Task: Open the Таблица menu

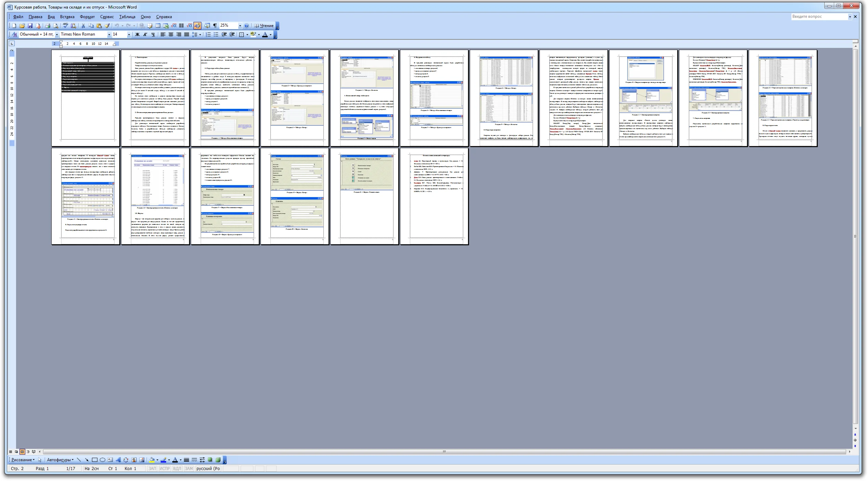Action: (x=127, y=17)
